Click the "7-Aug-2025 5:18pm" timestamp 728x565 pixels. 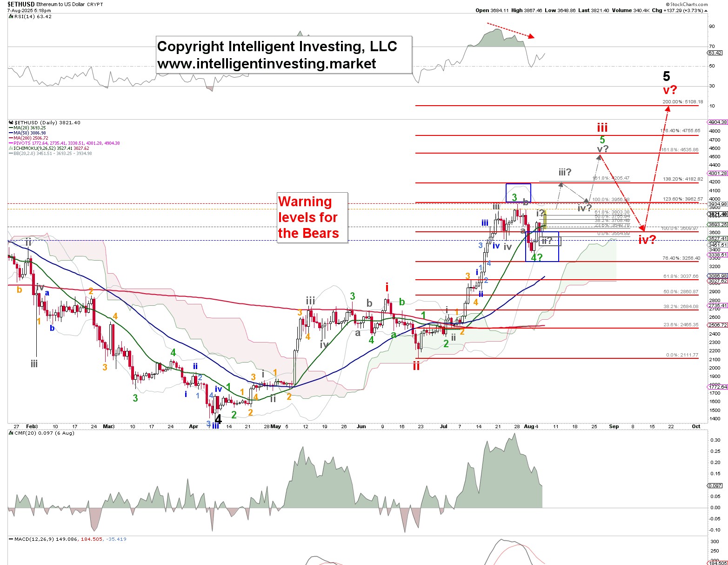pos(29,10)
